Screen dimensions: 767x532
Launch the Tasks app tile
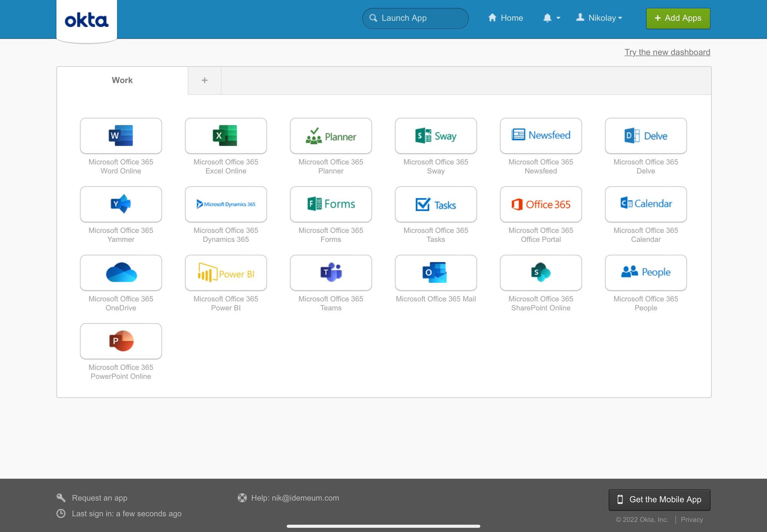tap(436, 204)
